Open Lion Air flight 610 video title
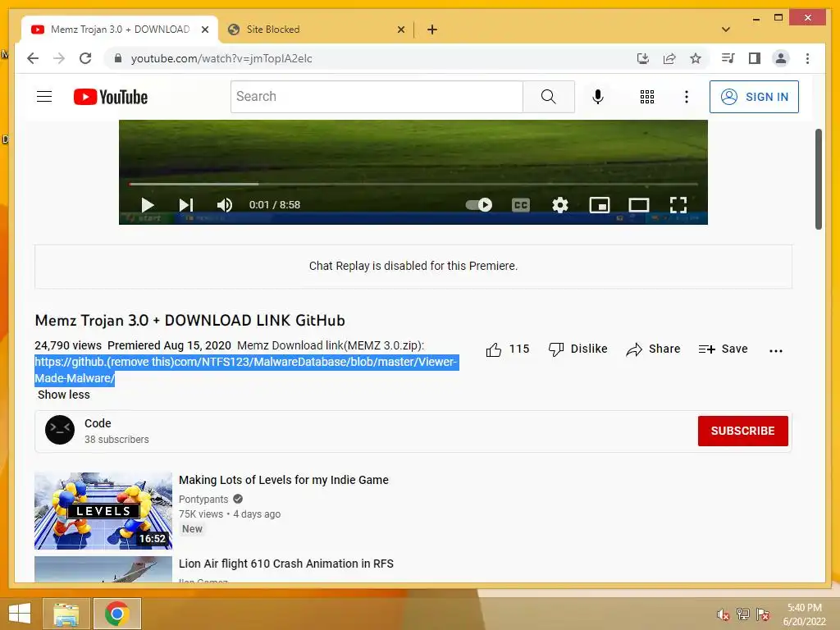Image resolution: width=840 pixels, height=630 pixels. coord(286,564)
